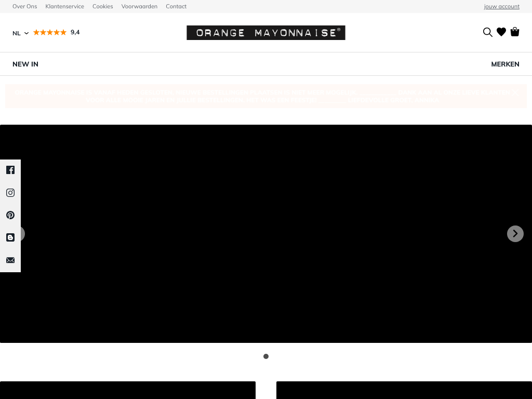532x399 pixels.
Task: Dismiss the closing announcement banner
Action: coord(514,91)
